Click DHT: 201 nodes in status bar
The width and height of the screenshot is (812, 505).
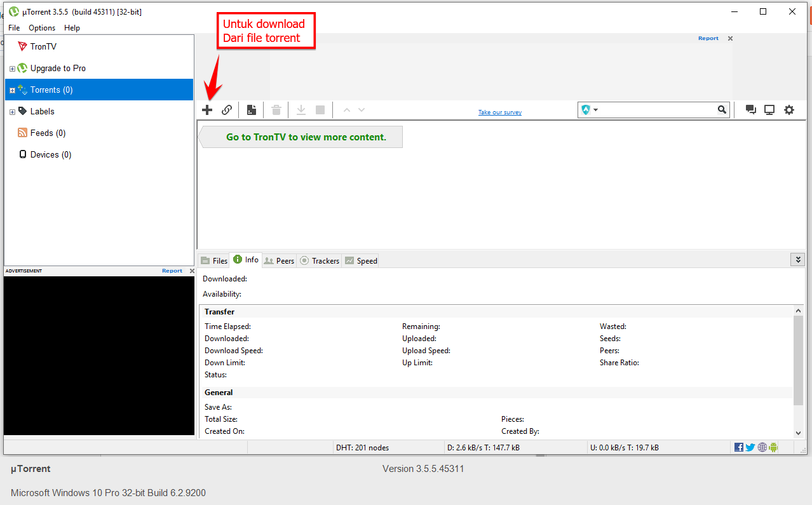point(362,447)
